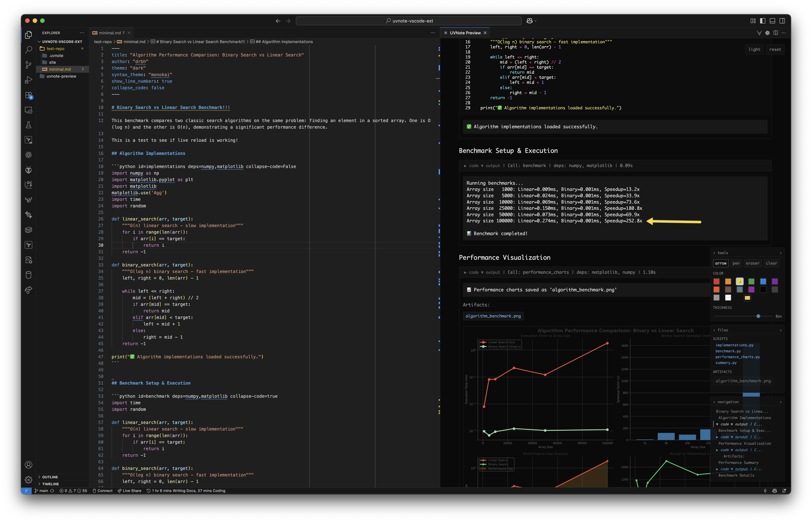Click the reset button in the preview
The width and height of the screenshot is (812, 522).
775,49
